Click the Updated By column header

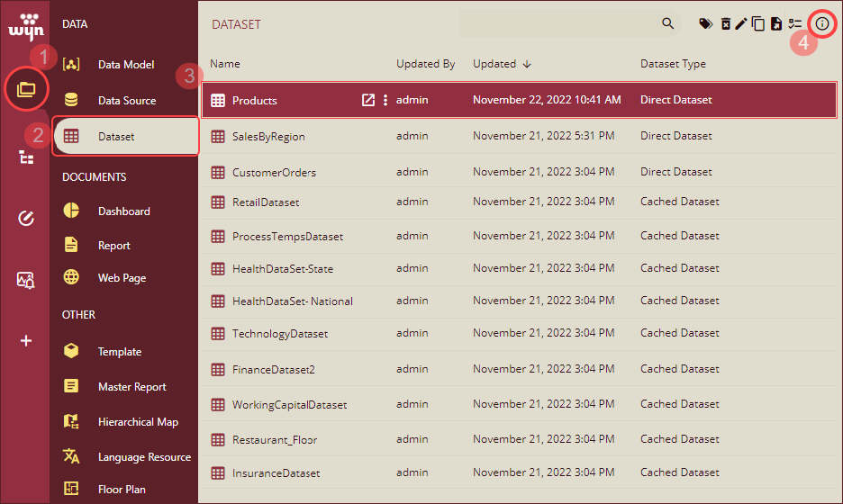(426, 64)
